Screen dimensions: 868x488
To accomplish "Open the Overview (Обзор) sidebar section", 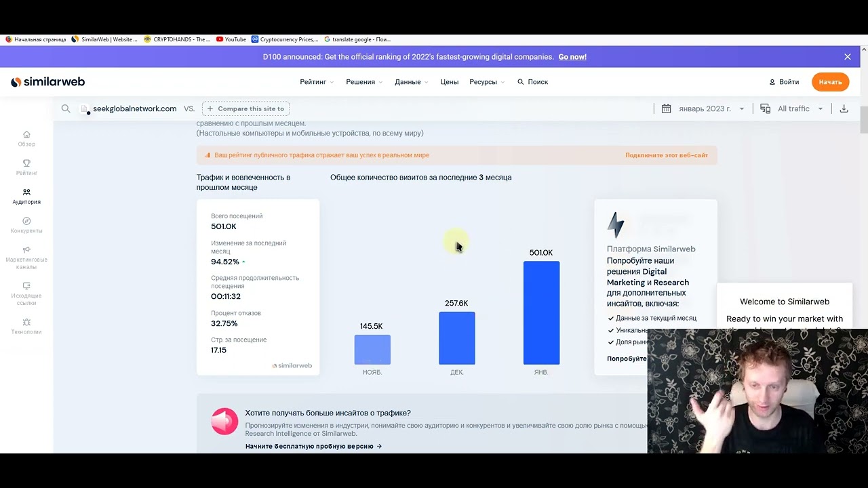I will point(26,138).
